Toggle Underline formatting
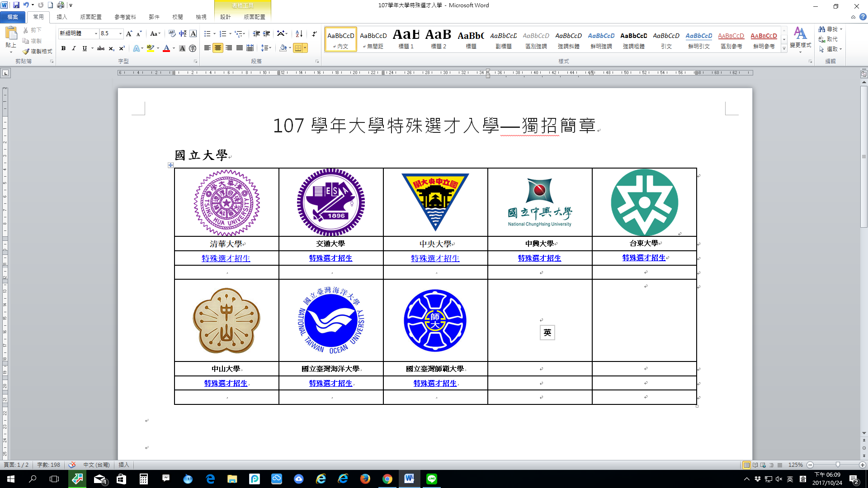 pos(85,48)
